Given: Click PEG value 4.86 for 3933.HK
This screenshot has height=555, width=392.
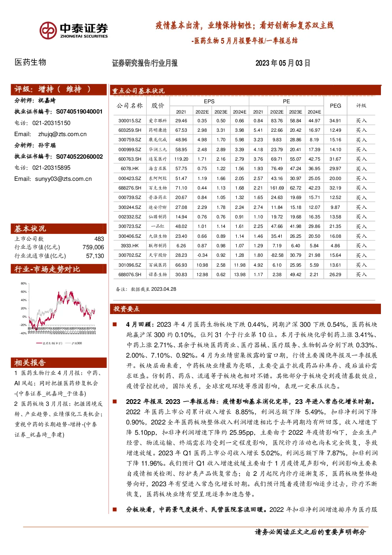Looking at the screenshot, I should click(335, 246).
